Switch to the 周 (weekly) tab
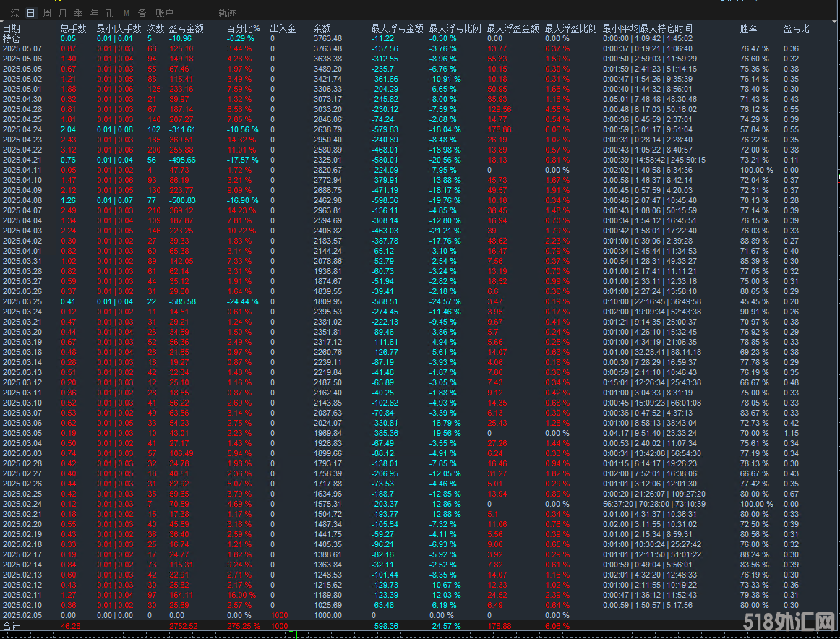This screenshot has width=840, height=639. pos(47,13)
